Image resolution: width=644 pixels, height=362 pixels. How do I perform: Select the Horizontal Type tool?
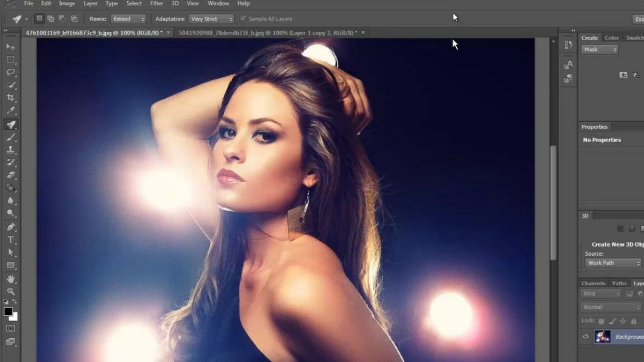tap(11, 240)
